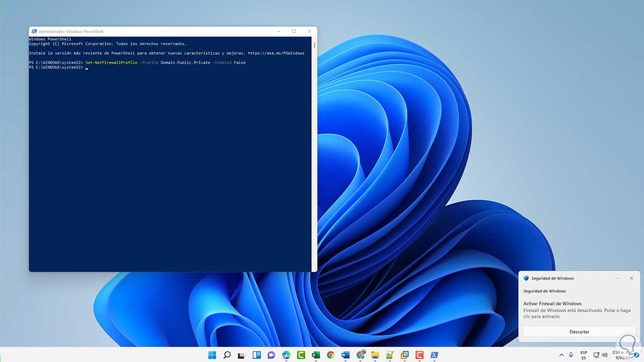Open File Explorer folder icon
Screen dimensions: 644x362
[375, 355]
